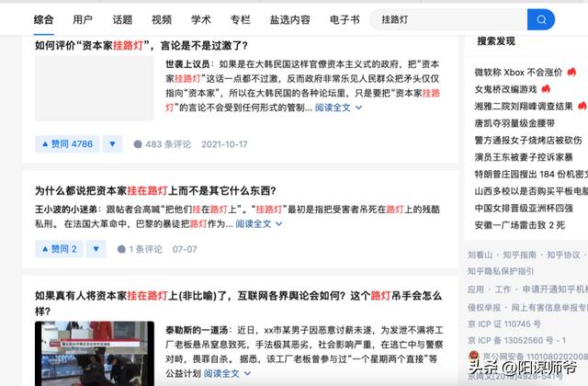The width and height of the screenshot is (588, 386).
Task: Upvote the answer with 赞同 4786
Action: [x=67, y=144]
